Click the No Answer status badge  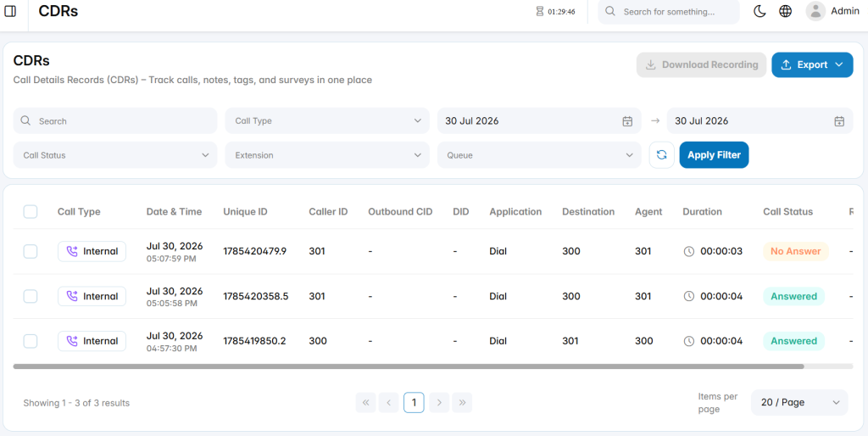[x=795, y=252]
